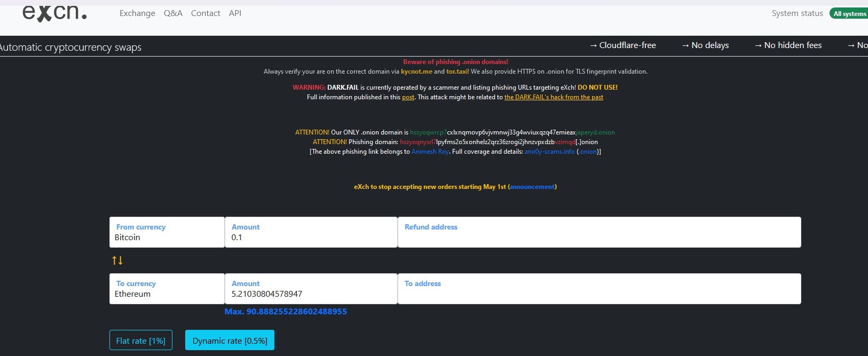This screenshot has height=356, width=868.
Task: Open the DARK.FAIL's hack from the past link
Action: [554, 97]
